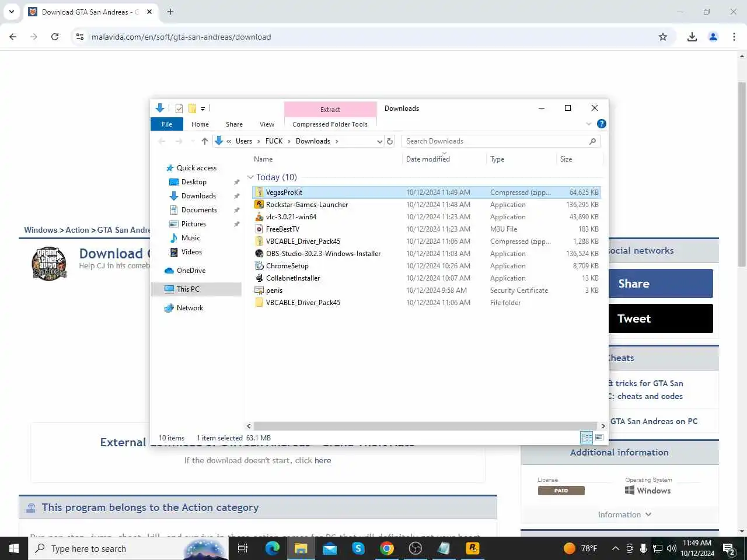Image resolution: width=747 pixels, height=560 pixels.
Task: Open Rockstar Games Launcher from taskbar
Action: [472, 548]
